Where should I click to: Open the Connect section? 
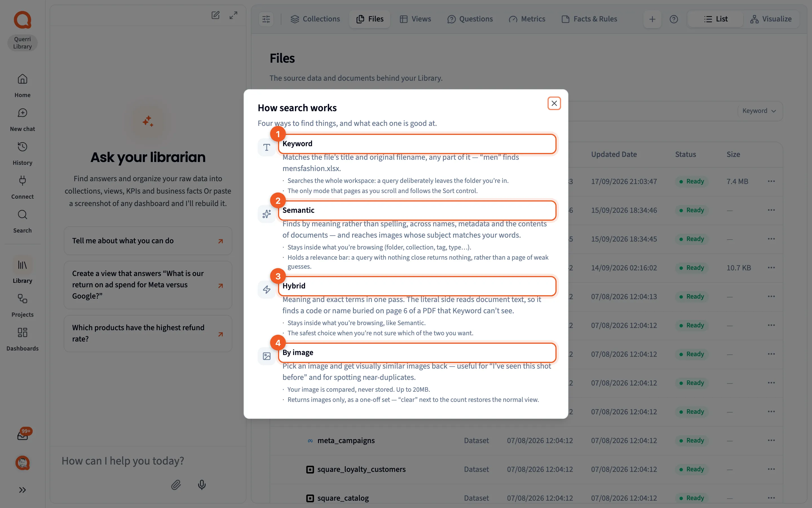point(23,187)
